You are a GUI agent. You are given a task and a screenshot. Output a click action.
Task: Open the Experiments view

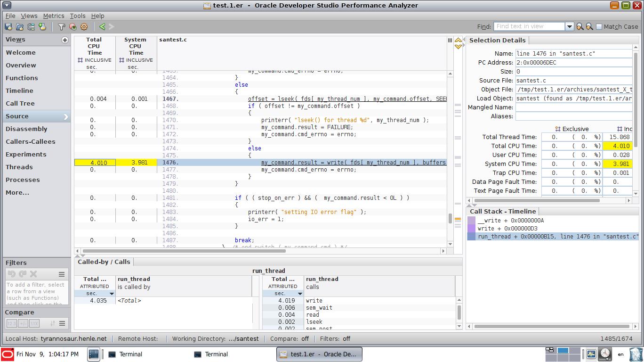click(37, 155)
